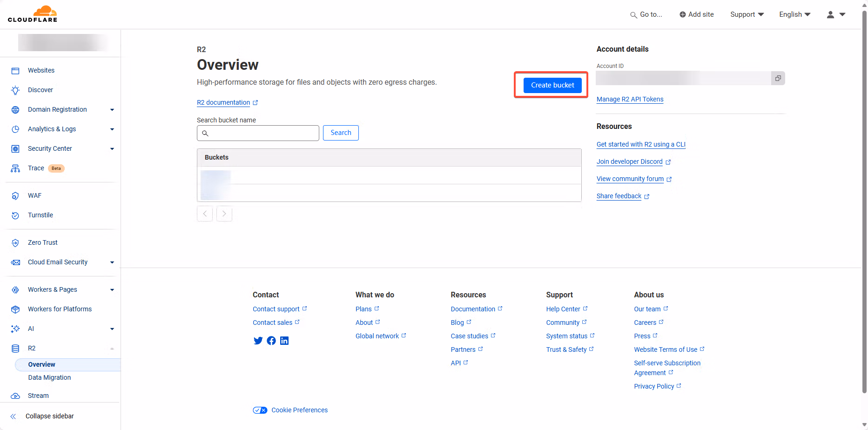This screenshot has height=430, width=868.
Task: Toggle the Cookie Preferences switch icon
Action: click(260, 410)
